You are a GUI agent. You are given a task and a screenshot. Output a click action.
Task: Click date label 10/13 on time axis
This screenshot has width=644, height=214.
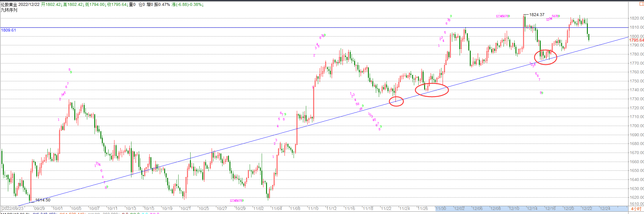point(131,208)
